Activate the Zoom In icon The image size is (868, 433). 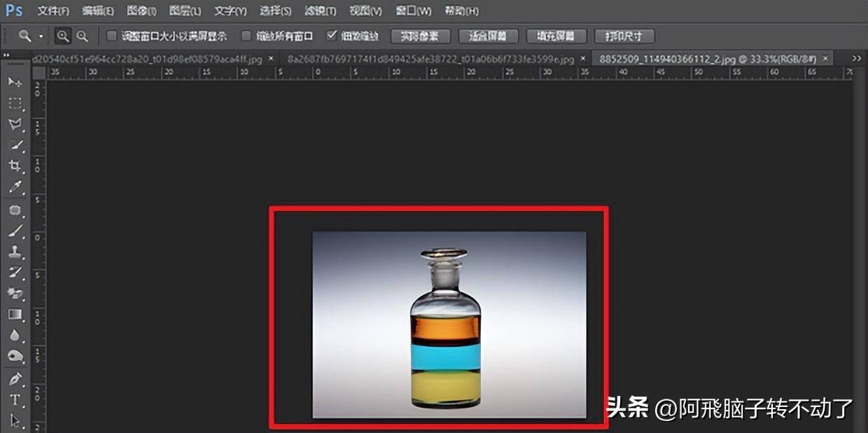[62, 34]
